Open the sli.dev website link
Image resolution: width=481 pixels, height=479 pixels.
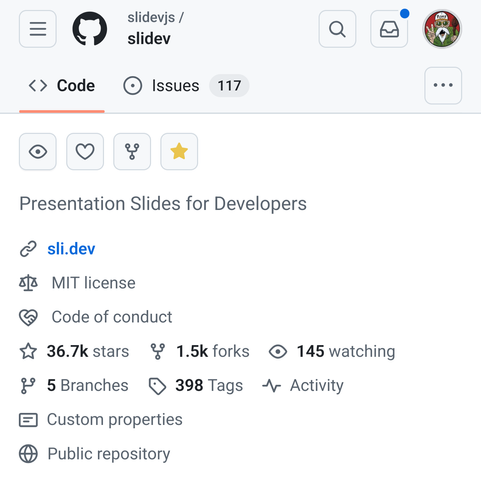pos(71,249)
